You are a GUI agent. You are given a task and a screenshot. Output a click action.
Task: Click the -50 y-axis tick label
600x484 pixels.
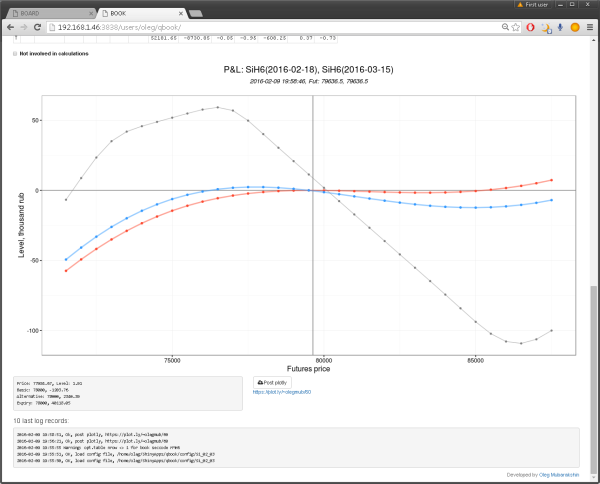pos(34,260)
